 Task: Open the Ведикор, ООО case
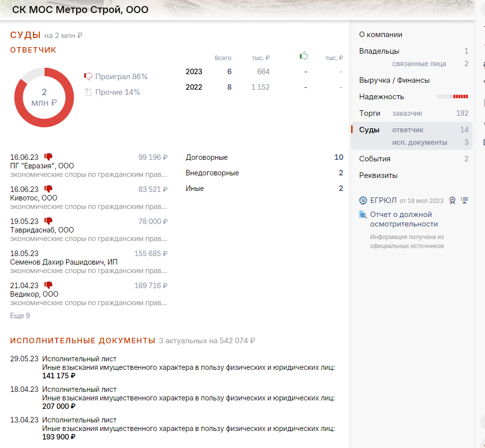[x=34, y=294]
